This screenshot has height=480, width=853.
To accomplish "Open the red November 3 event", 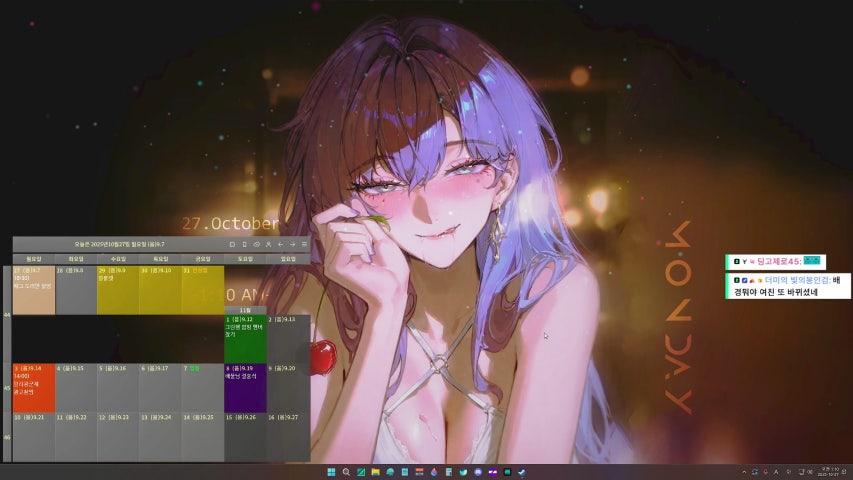I will pos(34,388).
